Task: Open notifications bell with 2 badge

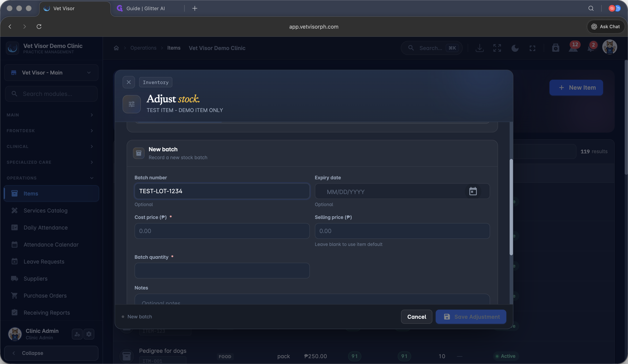Action: tap(591, 47)
